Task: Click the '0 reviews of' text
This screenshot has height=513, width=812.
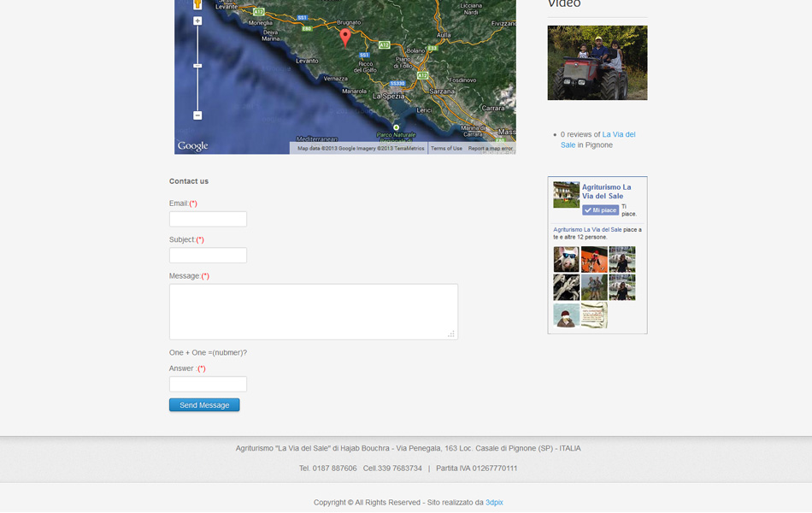Action: tap(580, 134)
